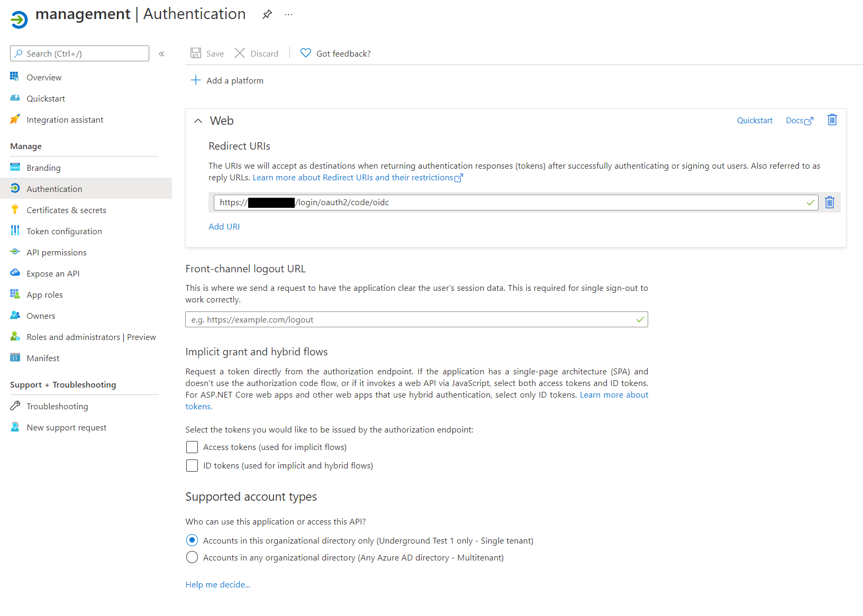Open the Help me decide link
Viewport: 863px width, 616px height.
coord(217,585)
